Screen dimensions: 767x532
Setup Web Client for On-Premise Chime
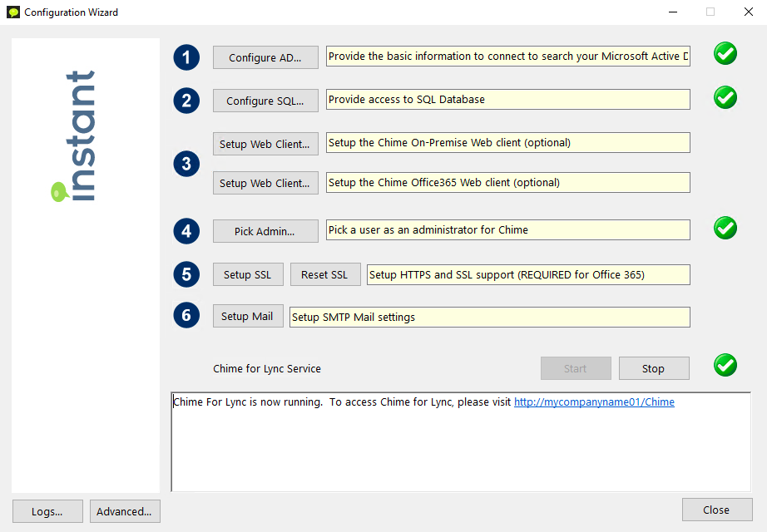pyautogui.click(x=265, y=144)
